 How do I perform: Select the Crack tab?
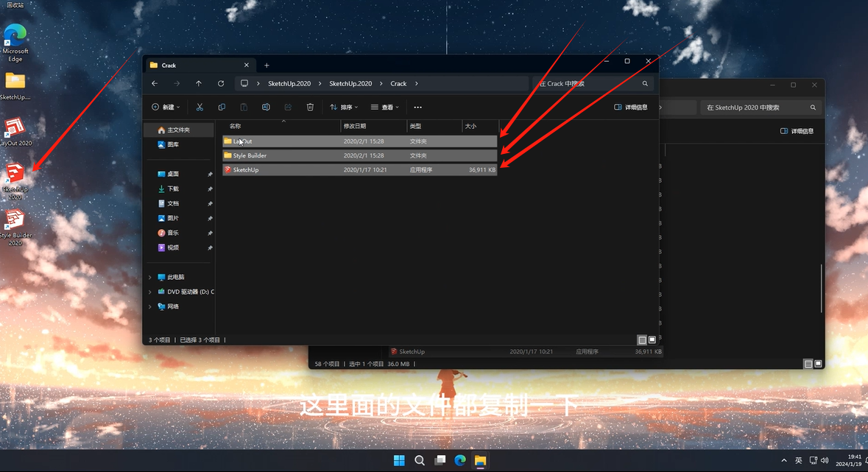tap(199, 66)
